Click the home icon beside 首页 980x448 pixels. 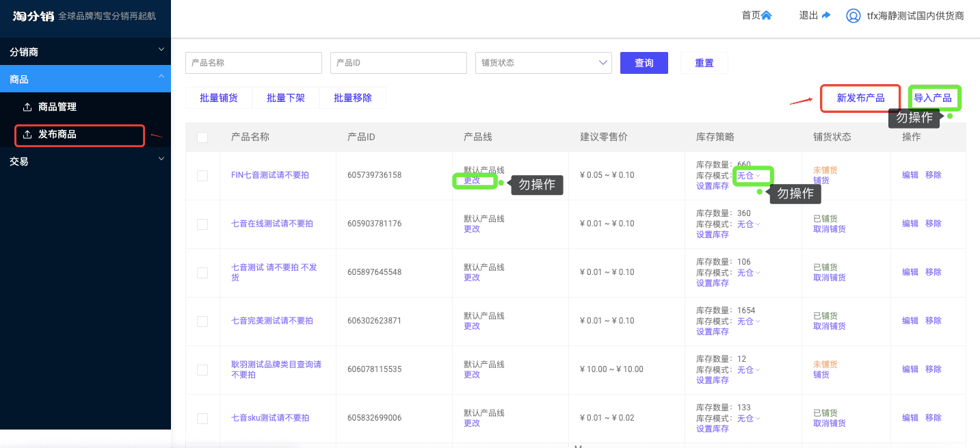(x=767, y=16)
